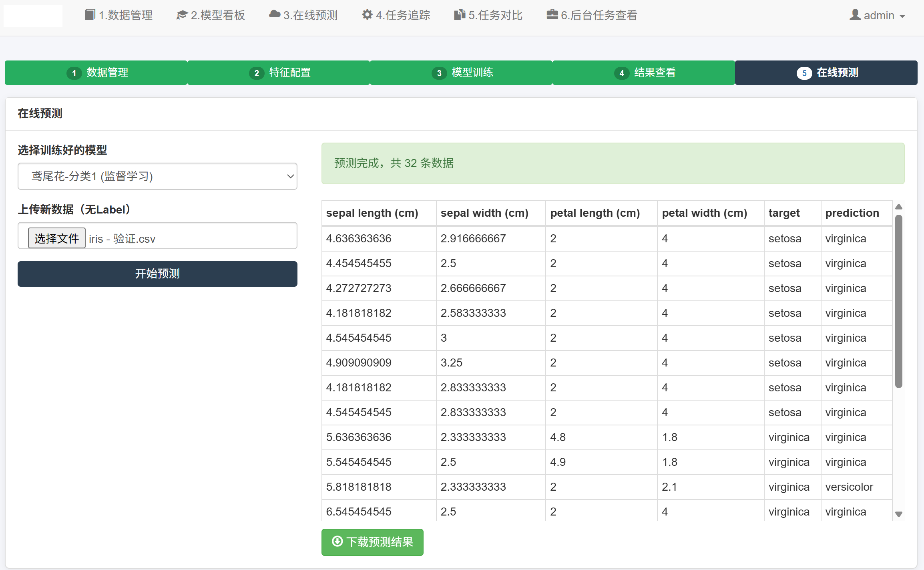The width and height of the screenshot is (924, 570).
Task: Click the gear icon for 任务追踪
Action: (x=367, y=15)
